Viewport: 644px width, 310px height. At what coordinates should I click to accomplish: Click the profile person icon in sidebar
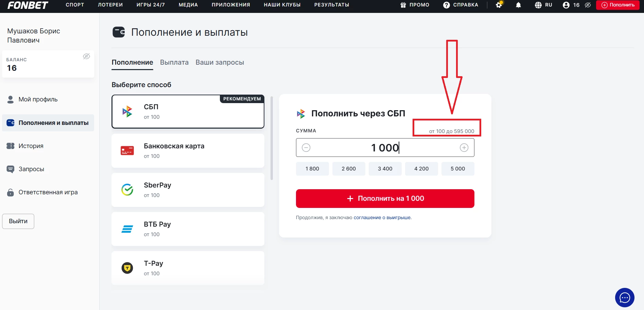click(11, 99)
